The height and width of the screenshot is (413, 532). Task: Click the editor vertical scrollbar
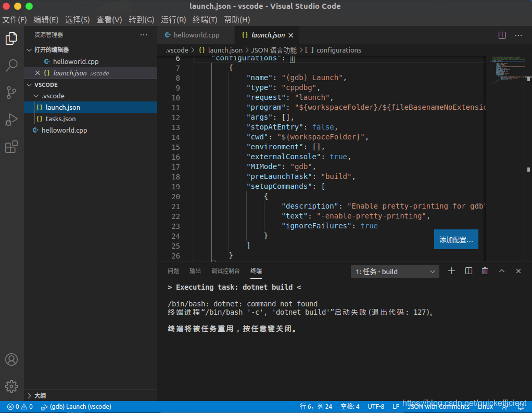coord(528,158)
